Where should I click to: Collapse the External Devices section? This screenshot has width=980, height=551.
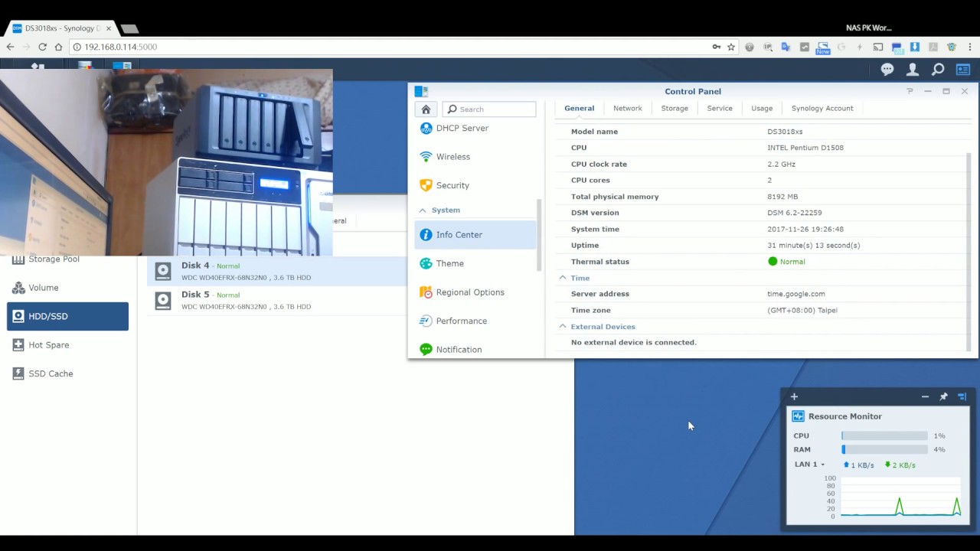click(563, 326)
